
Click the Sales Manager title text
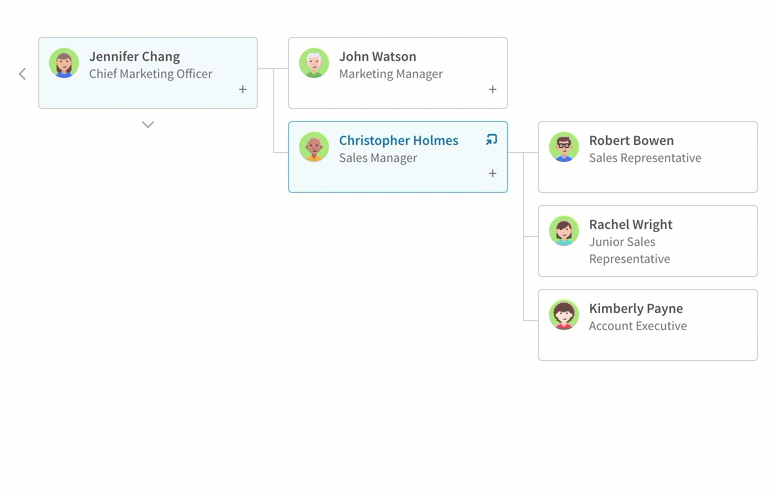pyautogui.click(x=378, y=158)
